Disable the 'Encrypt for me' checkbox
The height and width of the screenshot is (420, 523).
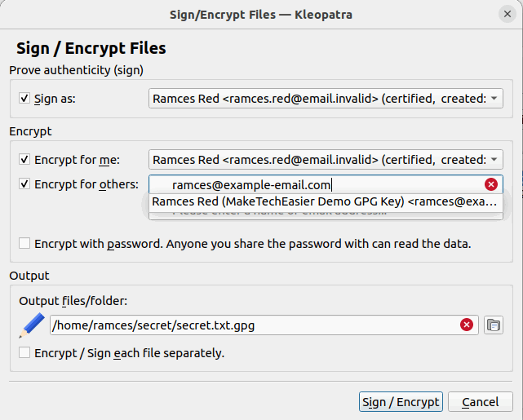[x=24, y=159]
